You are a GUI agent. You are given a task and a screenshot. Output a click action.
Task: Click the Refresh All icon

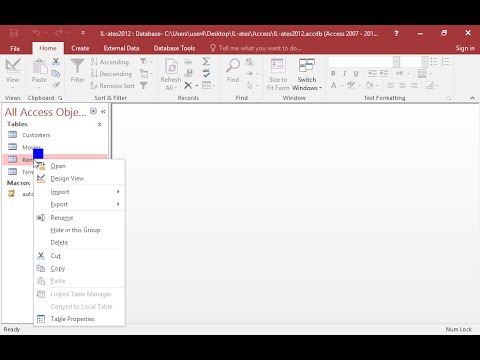(x=171, y=66)
